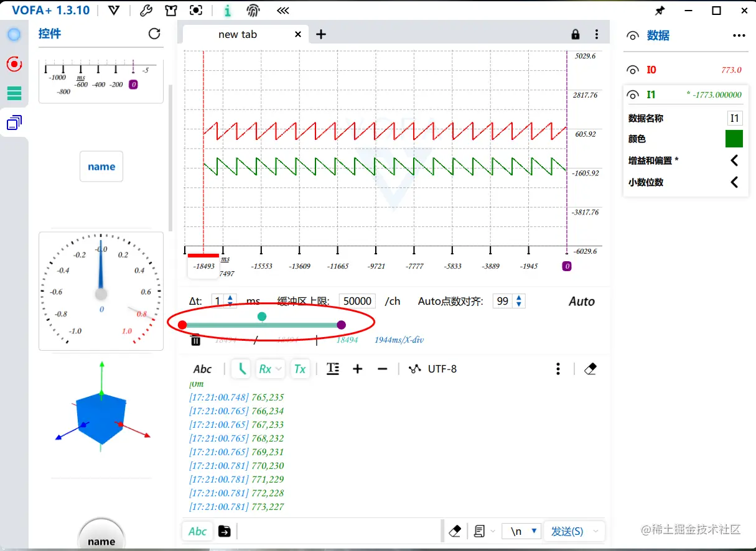Open the green stacked-bars protocol icon
The width and height of the screenshot is (756, 551).
point(14,93)
